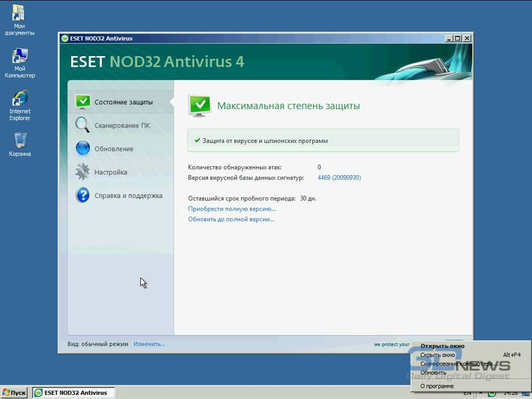Choose Сканирование компьютера in tray menu

pyautogui.click(x=459, y=364)
